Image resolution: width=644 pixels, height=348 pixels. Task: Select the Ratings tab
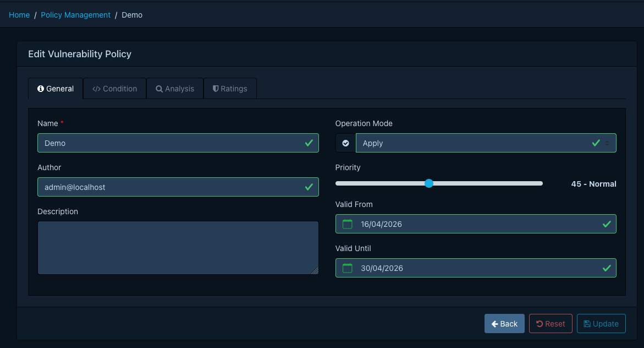pyautogui.click(x=229, y=89)
